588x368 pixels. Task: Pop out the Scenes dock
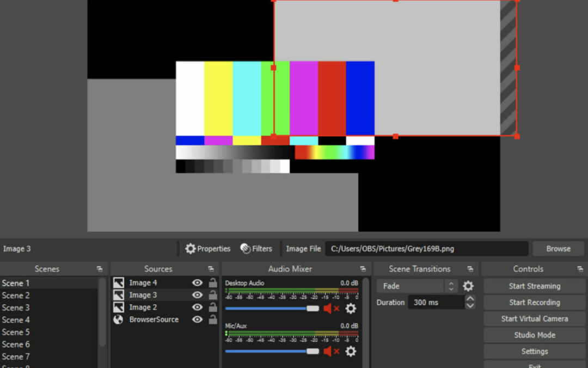[x=100, y=269]
